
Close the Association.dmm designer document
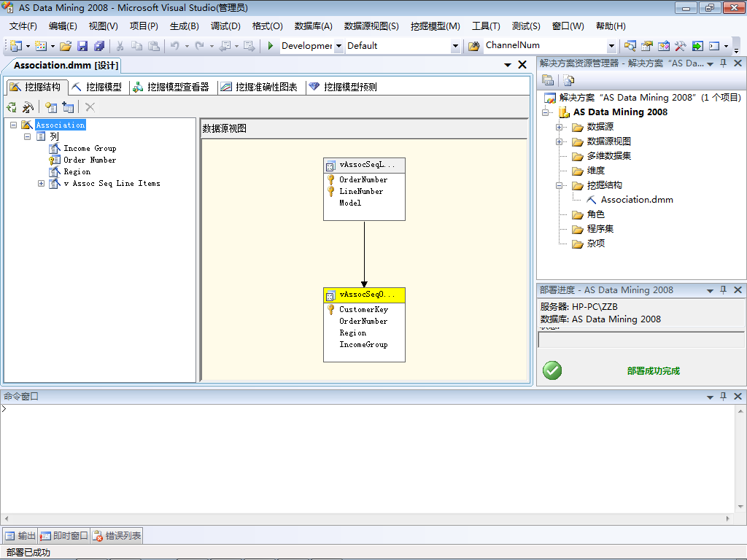pyautogui.click(x=522, y=65)
